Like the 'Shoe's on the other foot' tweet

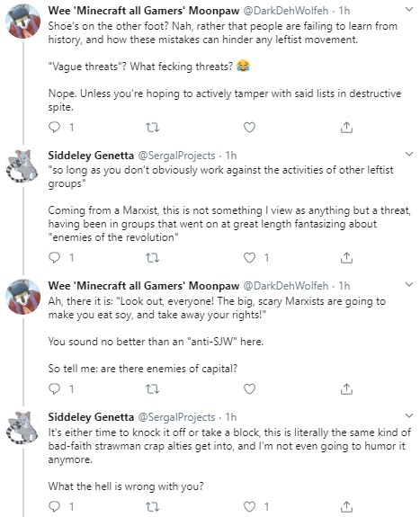[249, 127]
